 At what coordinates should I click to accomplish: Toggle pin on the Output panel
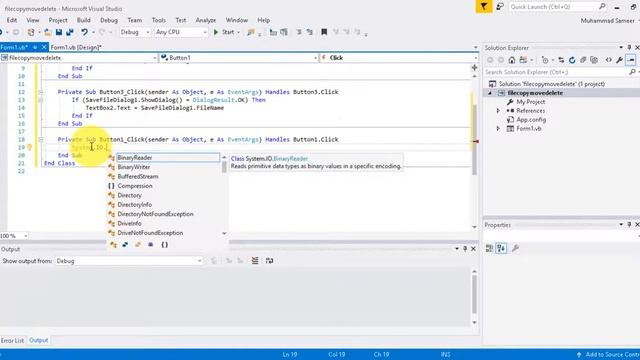pos(465,249)
